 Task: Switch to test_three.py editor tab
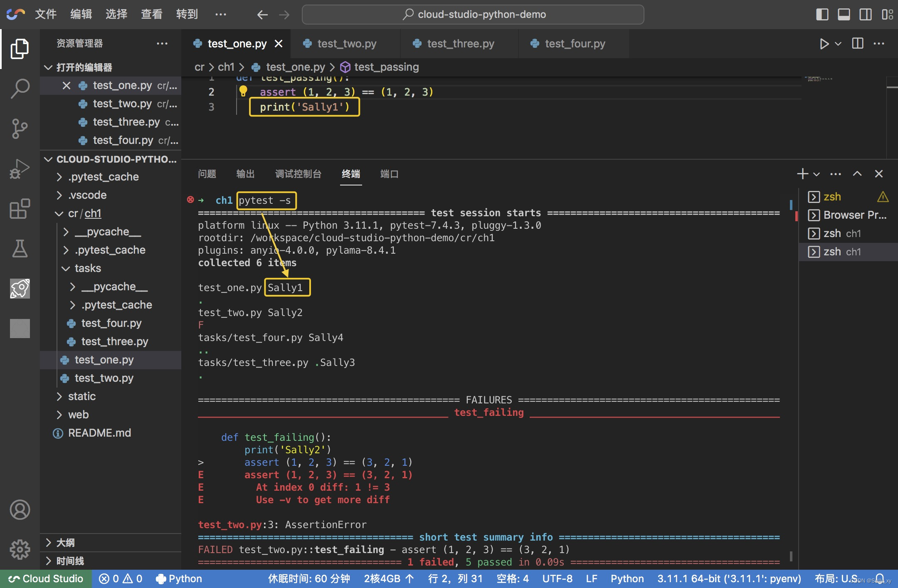coord(459,44)
